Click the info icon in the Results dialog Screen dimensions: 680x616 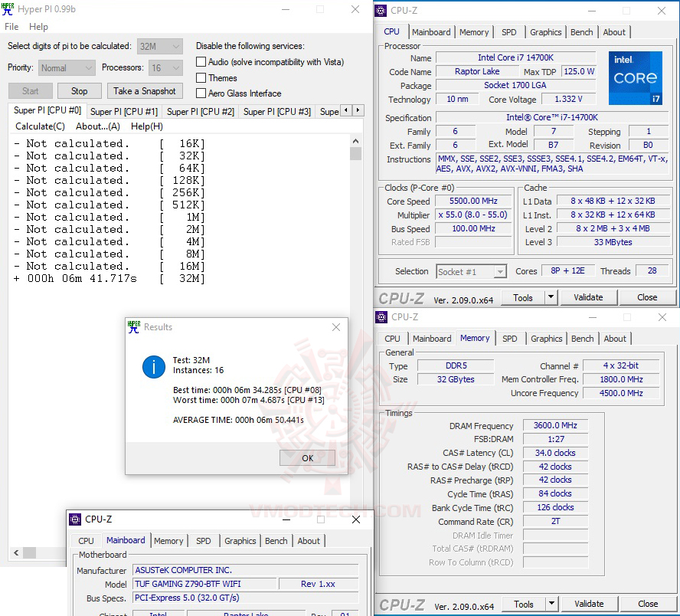tap(153, 367)
